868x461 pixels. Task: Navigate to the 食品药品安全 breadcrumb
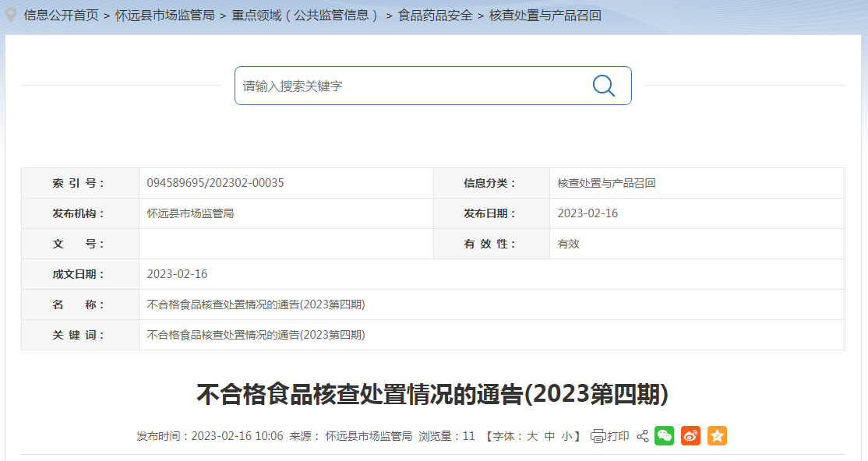435,16
